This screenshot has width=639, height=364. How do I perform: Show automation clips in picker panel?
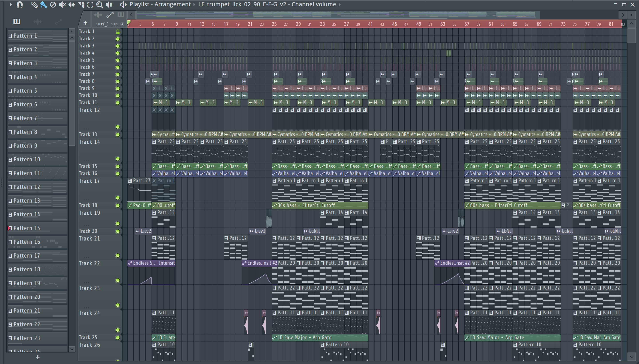click(59, 22)
